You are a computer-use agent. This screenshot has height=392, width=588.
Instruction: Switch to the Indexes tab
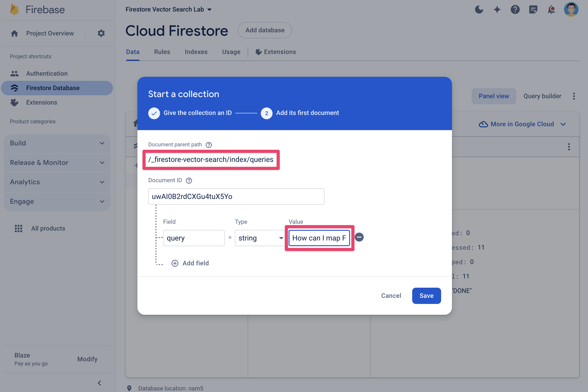(x=196, y=52)
